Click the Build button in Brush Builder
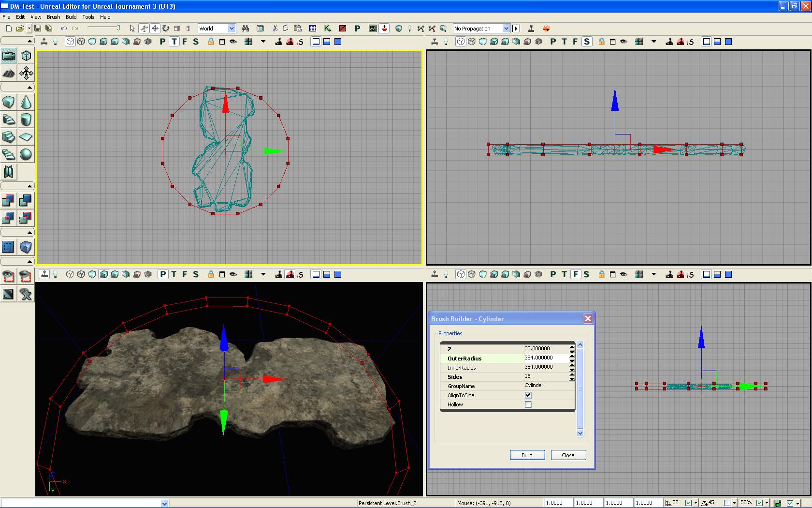Viewport: 812px width, 508px height. click(527, 455)
